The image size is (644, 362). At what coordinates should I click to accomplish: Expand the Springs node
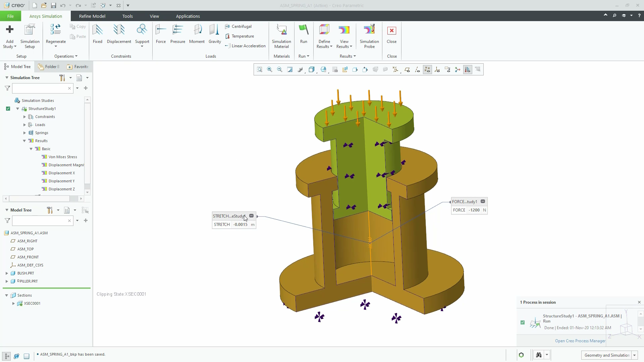point(24,133)
